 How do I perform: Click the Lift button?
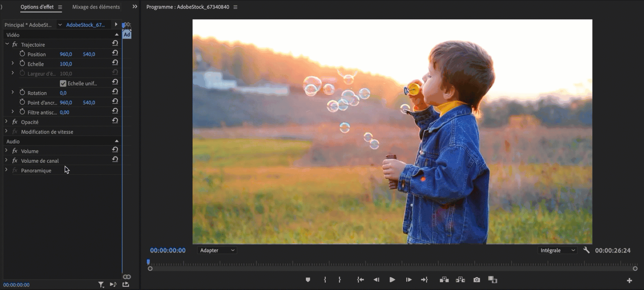click(444, 280)
